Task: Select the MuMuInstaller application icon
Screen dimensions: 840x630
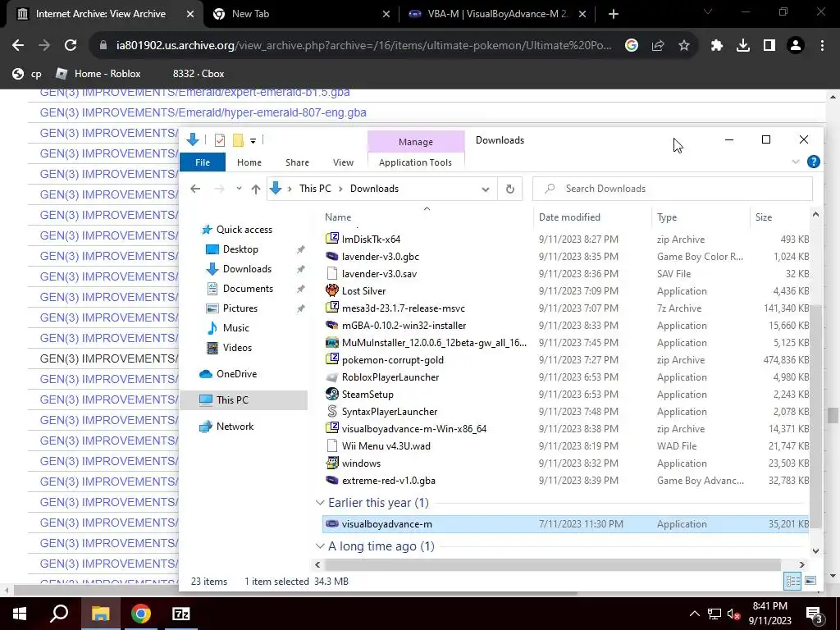Action: (x=332, y=342)
